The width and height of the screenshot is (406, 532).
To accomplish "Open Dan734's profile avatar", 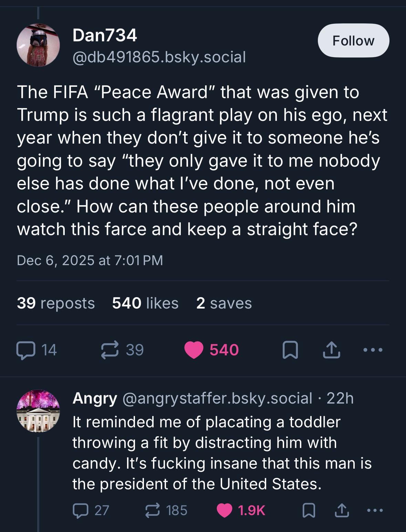I will [x=38, y=45].
